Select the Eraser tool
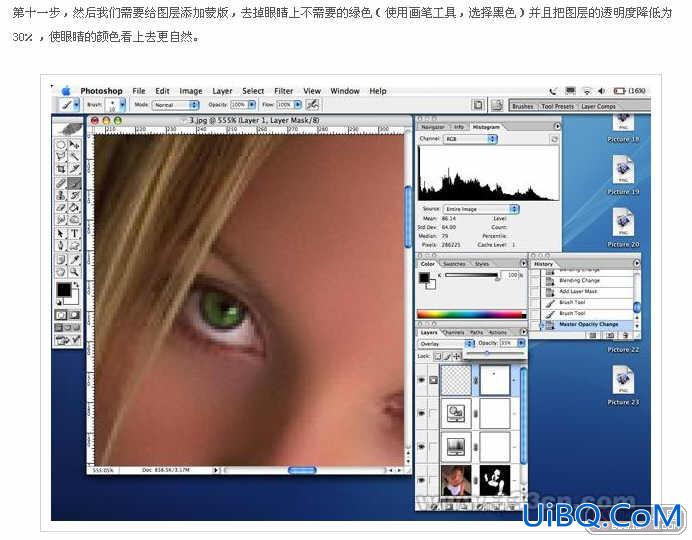Image resolution: width=692 pixels, height=540 pixels. tap(61, 207)
